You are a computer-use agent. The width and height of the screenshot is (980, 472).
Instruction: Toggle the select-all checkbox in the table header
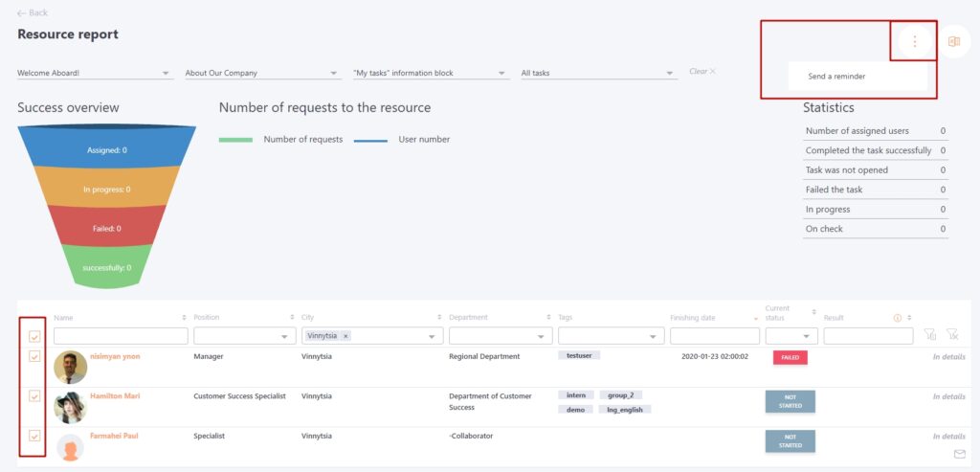[x=34, y=337]
